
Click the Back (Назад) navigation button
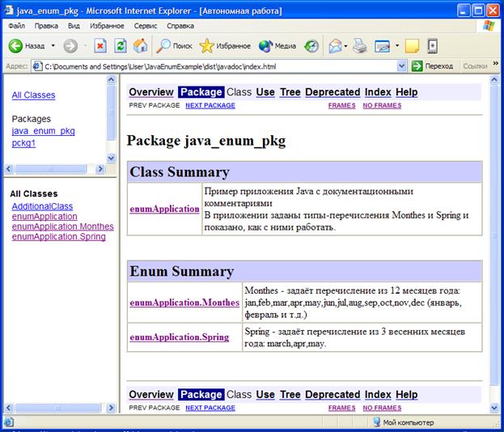(x=26, y=46)
